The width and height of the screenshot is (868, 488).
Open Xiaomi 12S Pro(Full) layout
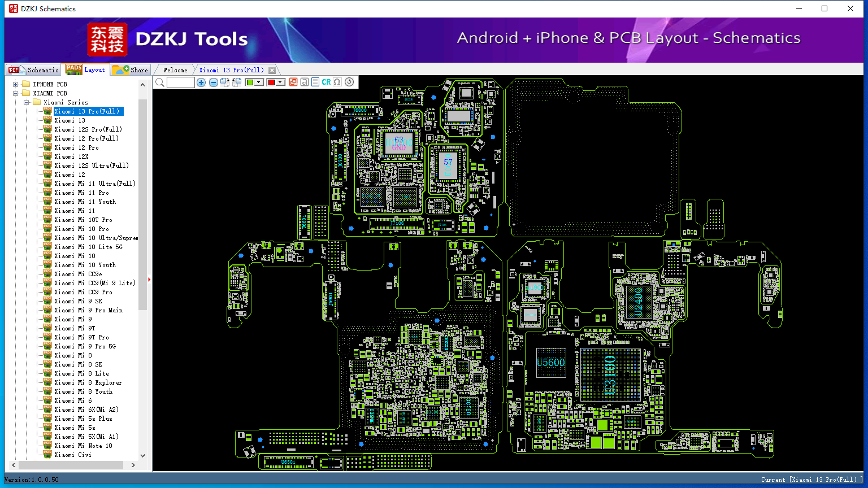[88, 129]
